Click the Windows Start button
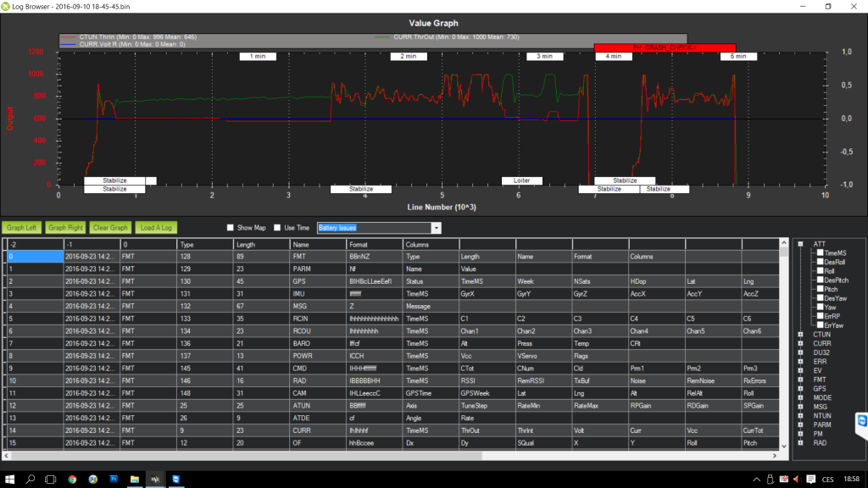This screenshot has width=868, height=488. (x=9, y=480)
